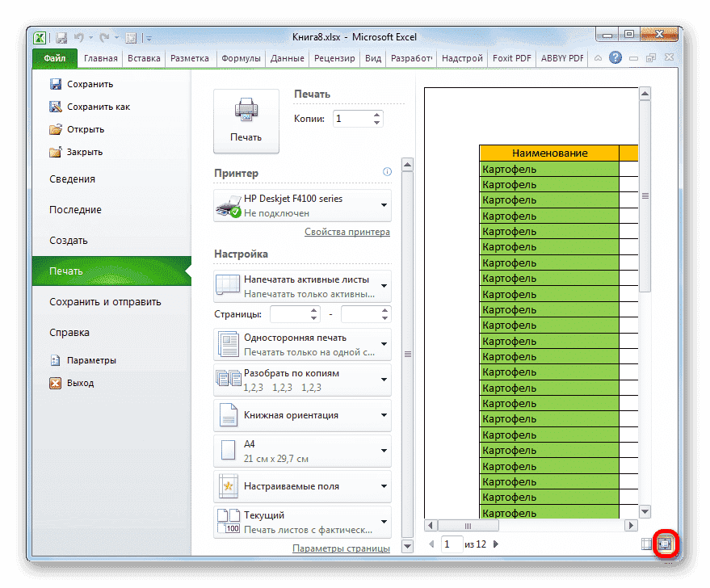The height and width of the screenshot is (588, 710).
Task: Go to previous page with preview arrow
Action: pos(431,544)
